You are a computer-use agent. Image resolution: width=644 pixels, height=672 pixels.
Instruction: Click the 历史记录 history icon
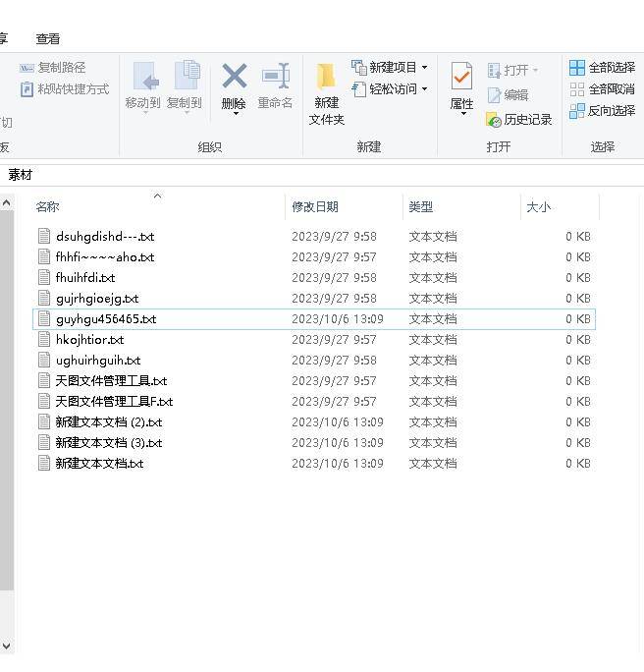tap(494, 120)
